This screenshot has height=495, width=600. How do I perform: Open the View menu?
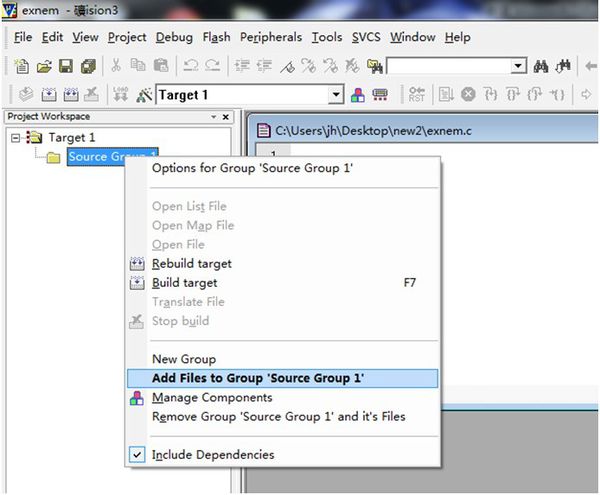coord(85,37)
